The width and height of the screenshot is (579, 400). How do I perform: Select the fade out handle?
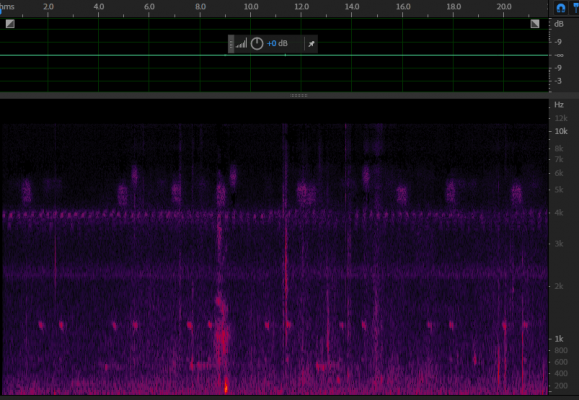click(535, 24)
